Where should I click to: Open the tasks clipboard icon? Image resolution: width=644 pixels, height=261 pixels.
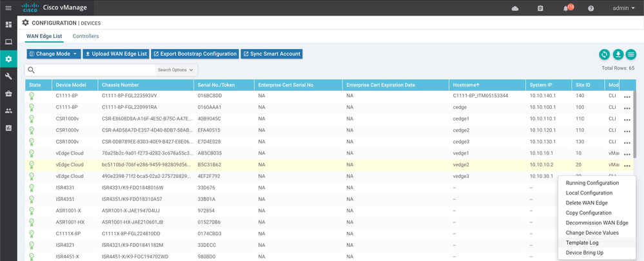coord(540,8)
